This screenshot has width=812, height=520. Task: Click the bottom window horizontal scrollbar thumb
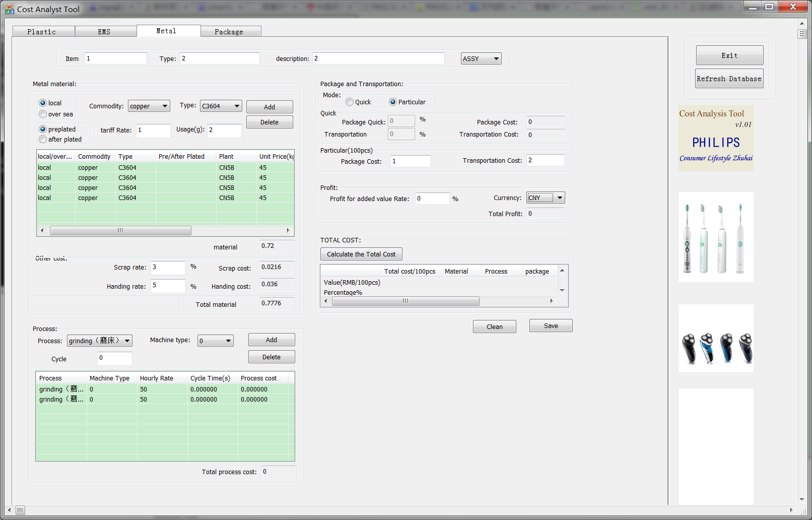pos(20,510)
